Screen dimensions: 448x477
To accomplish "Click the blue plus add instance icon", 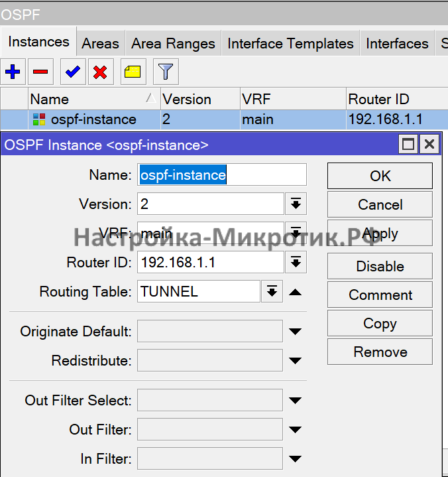I will coord(13,72).
